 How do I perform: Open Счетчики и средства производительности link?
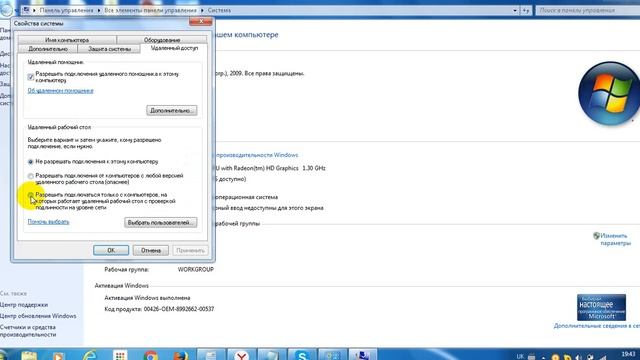point(28,331)
